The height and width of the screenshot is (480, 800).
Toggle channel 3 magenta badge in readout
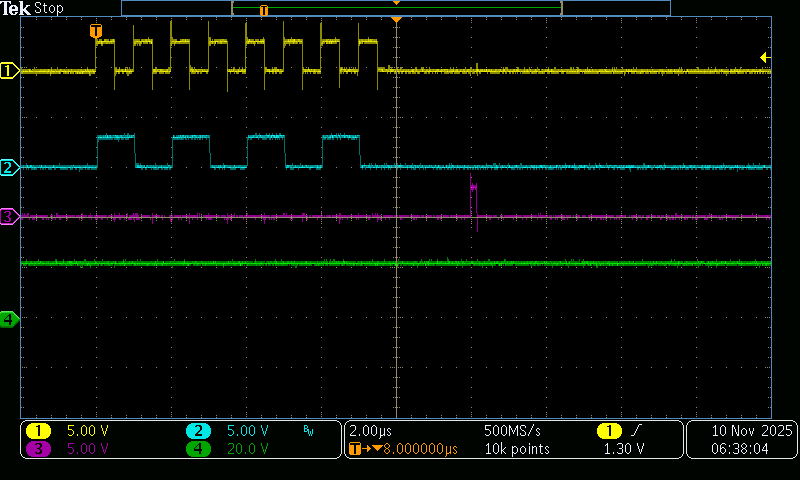(x=38, y=449)
